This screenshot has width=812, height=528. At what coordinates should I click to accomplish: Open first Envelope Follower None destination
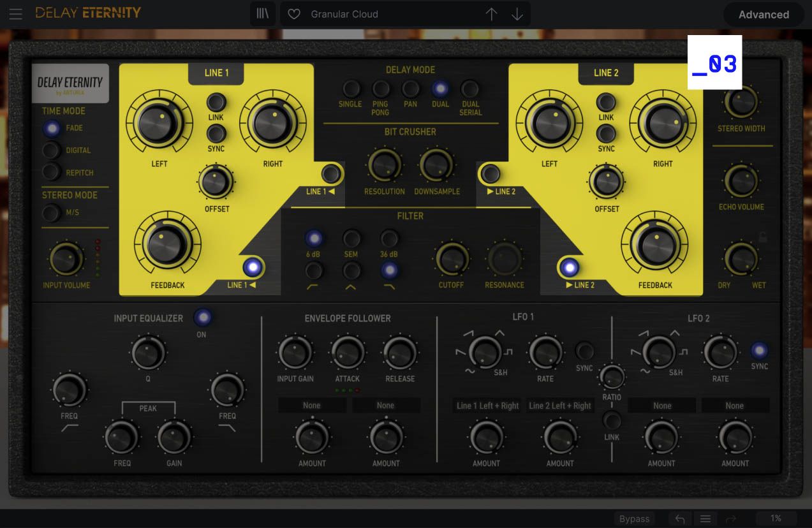point(312,406)
